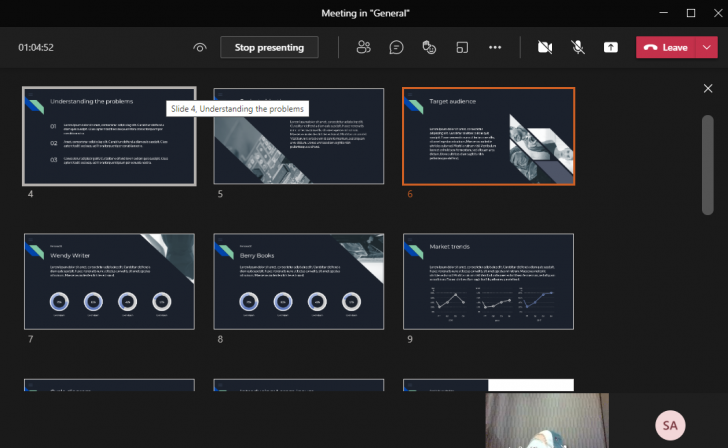Select the slide 5 thumbnail
The width and height of the screenshot is (728, 448).
(299, 137)
